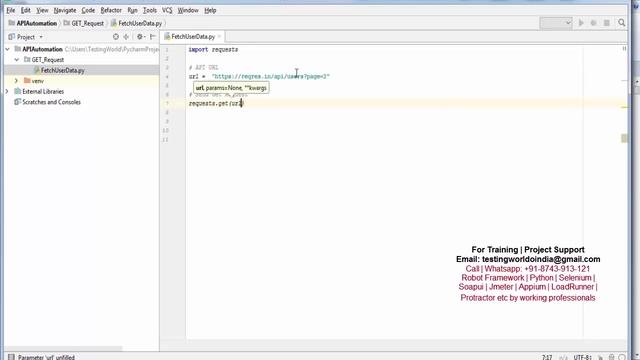640x360 pixels.
Task: Open the Run menu
Action: 132,10
